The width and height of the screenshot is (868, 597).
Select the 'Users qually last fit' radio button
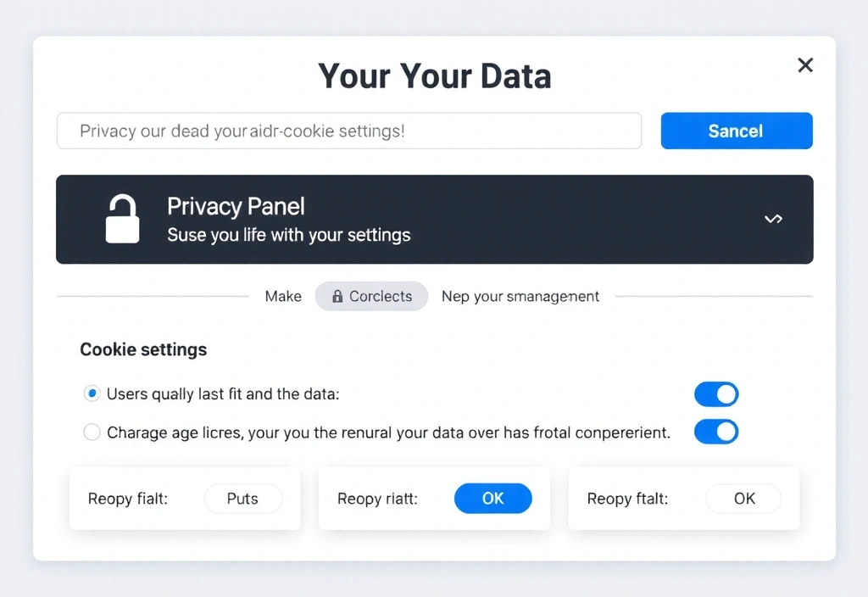tap(92, 393)
